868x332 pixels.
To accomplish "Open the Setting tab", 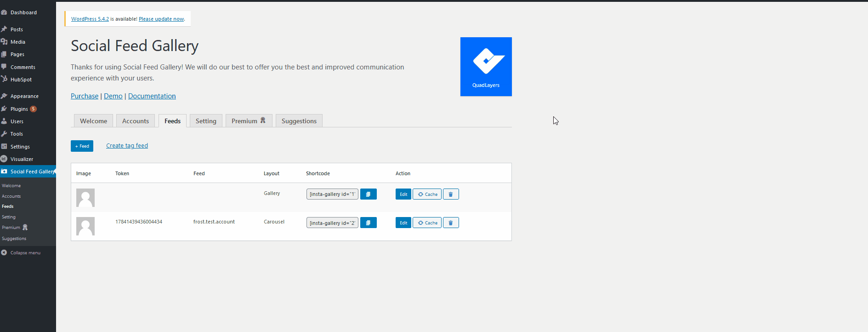I will click(206, 121).
